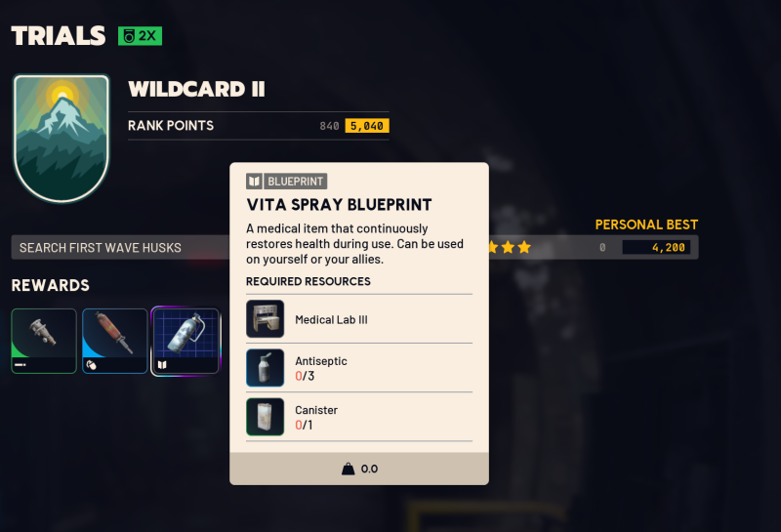Viewport: 781px width, 532px height.
Task: Click the Antiseptic 0/3 requirement row
Action: click(359, 368)
